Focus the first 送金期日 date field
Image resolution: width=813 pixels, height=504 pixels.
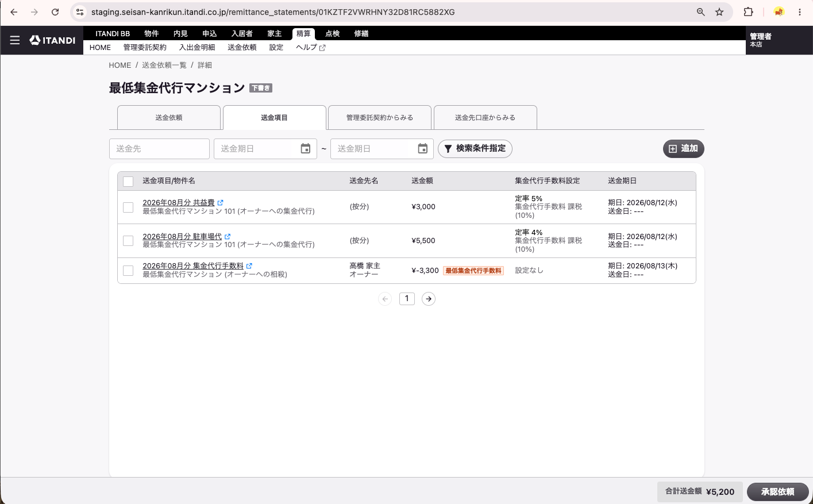pyautogui.click(x=265, y=149)
